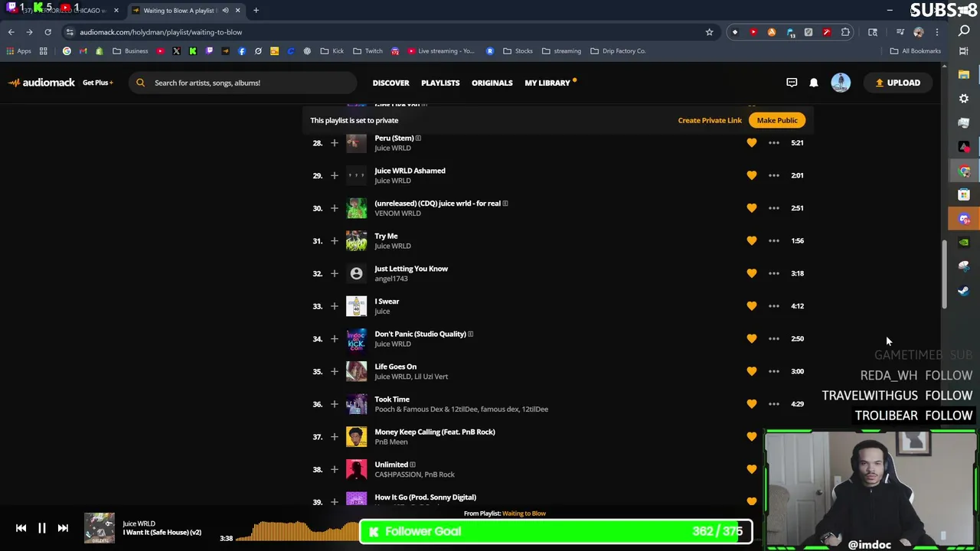Toggle heart on Took Time

pos(752,404)
